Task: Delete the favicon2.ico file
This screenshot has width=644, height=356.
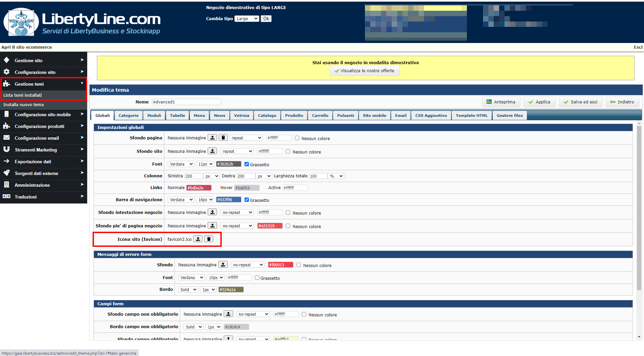Action: pos(209,239)
